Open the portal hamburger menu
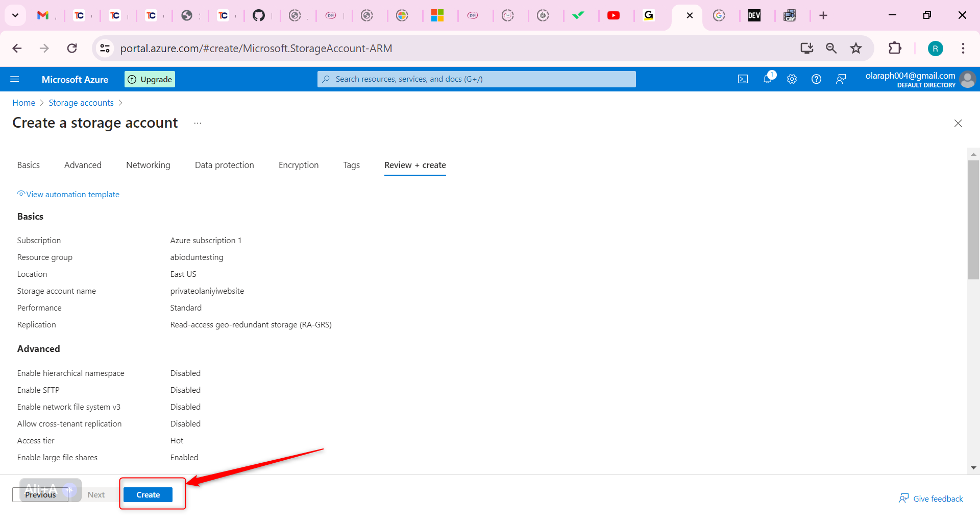Image resolution: width=980 pixels, height=521 pixels. [15, 79]
